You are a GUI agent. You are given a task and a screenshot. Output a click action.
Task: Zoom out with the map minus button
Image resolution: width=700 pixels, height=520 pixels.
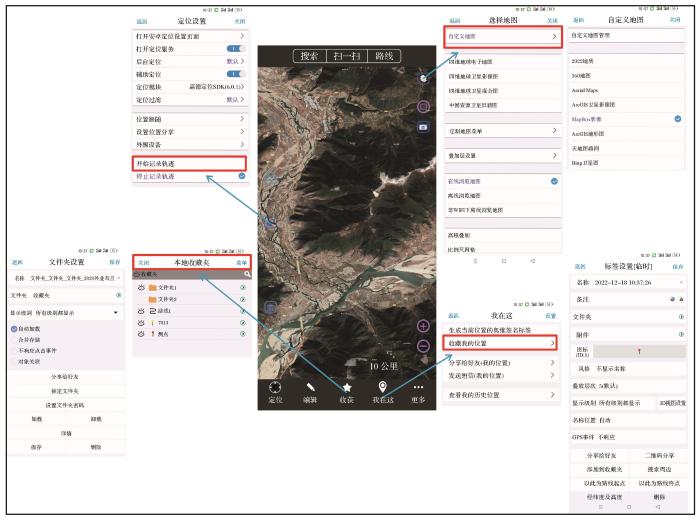click(423, 346)
